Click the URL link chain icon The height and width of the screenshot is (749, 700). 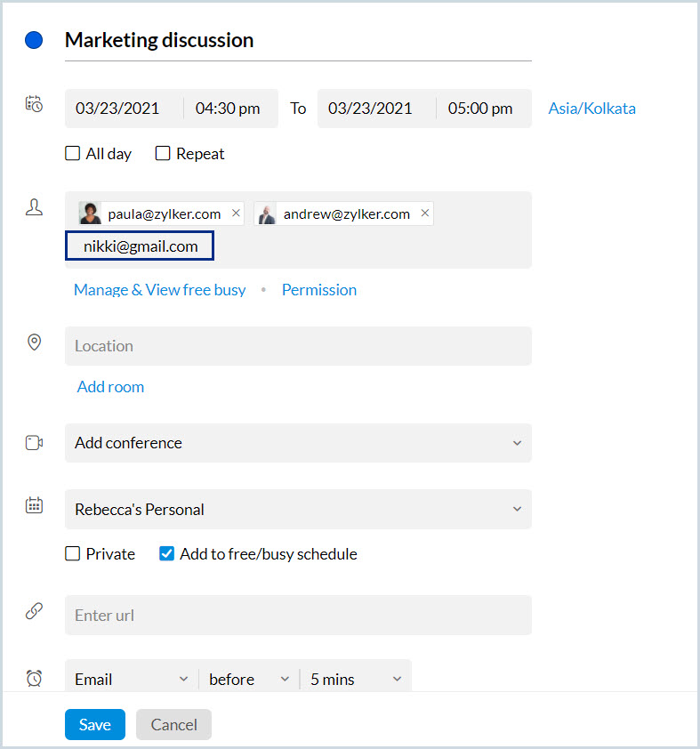[x=34, y=611]
